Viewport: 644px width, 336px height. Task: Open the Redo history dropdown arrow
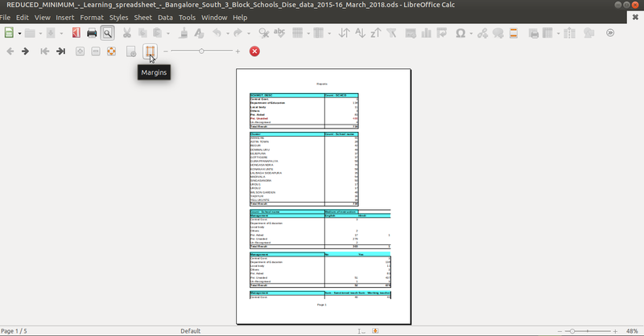(x=248, y=33)
